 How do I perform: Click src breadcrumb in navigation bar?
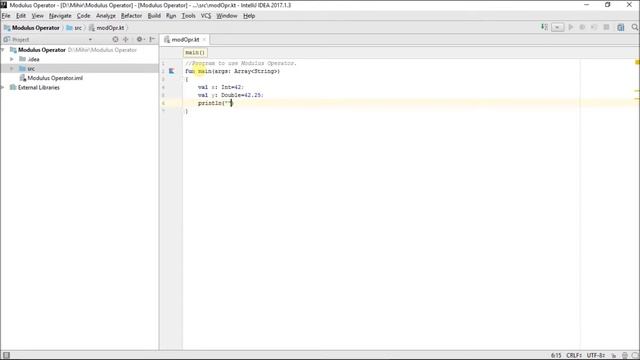coord(74,28)
